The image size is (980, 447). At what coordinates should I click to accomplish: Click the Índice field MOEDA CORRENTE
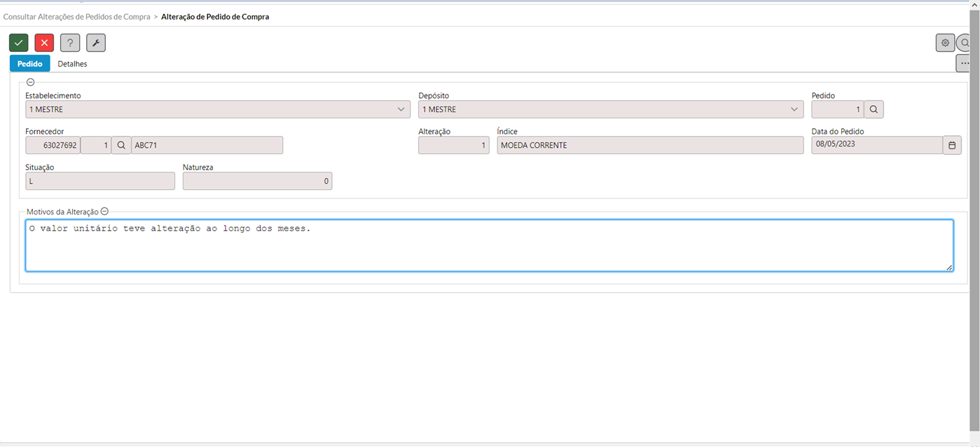(650, 145)
